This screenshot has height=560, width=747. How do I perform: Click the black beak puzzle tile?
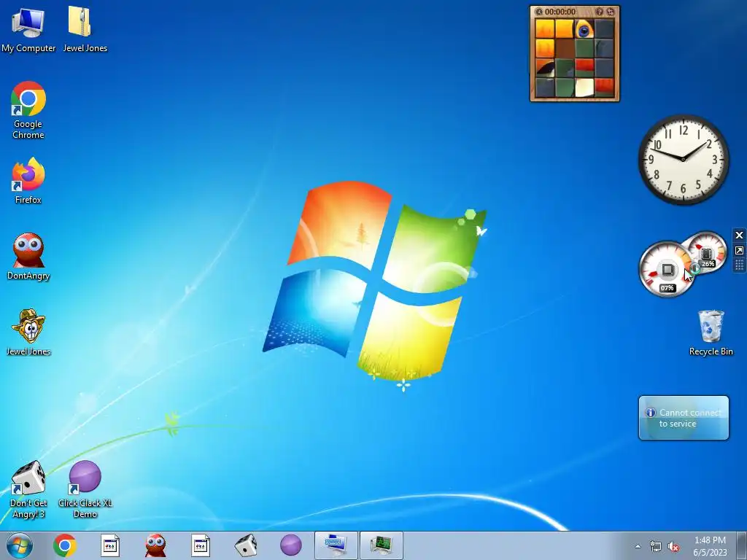click(544, 68)
